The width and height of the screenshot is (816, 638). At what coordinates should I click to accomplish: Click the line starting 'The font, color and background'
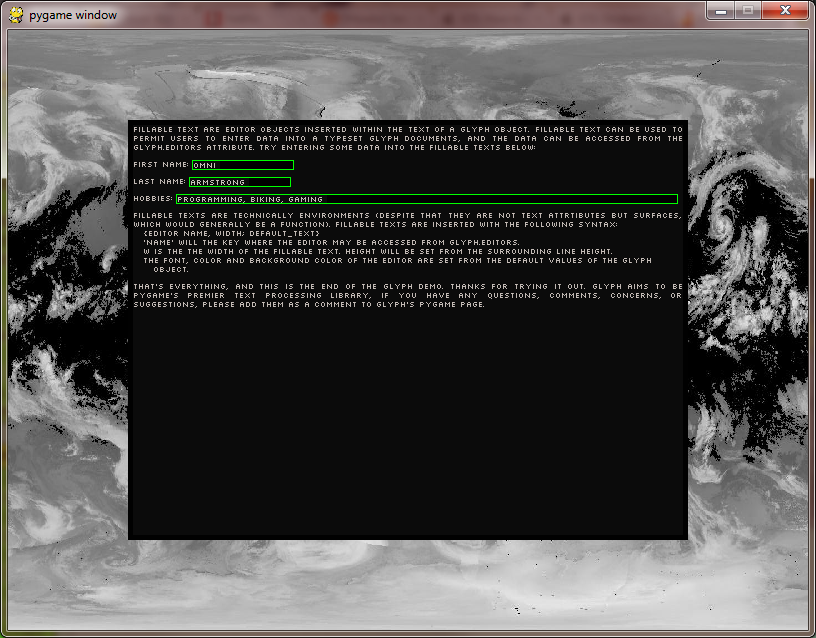click(x=397, y=260)
